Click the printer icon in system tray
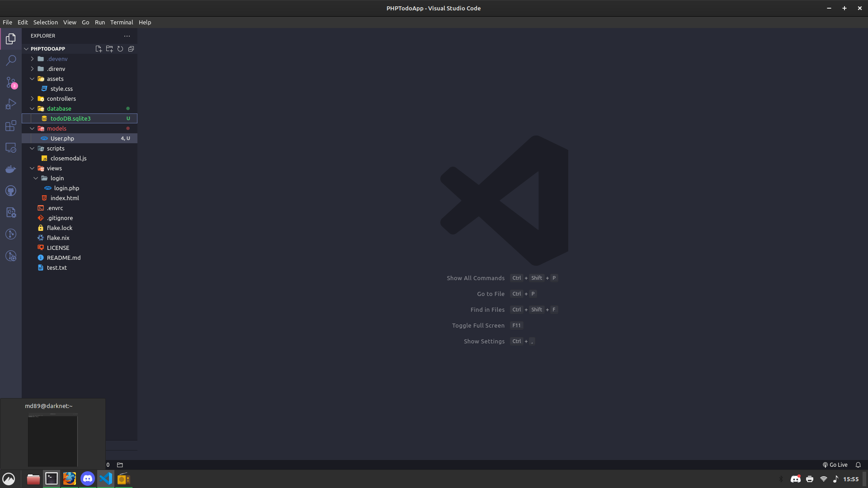The width and height of the screenshot is (868, 488). click(810, 479)
